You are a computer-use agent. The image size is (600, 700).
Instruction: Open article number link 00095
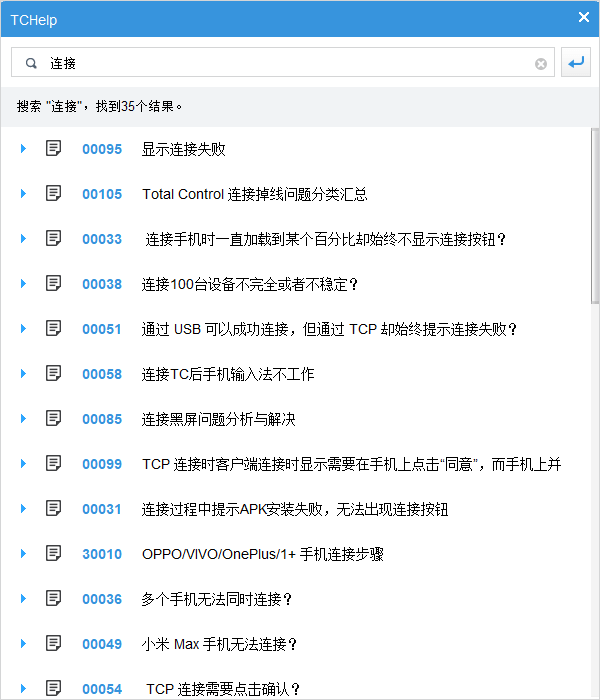click(x=102, y=149)
